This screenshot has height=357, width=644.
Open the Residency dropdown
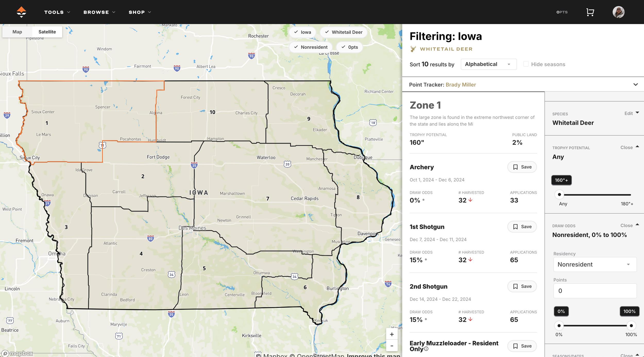pyautogui.click(x=595, y=264)
